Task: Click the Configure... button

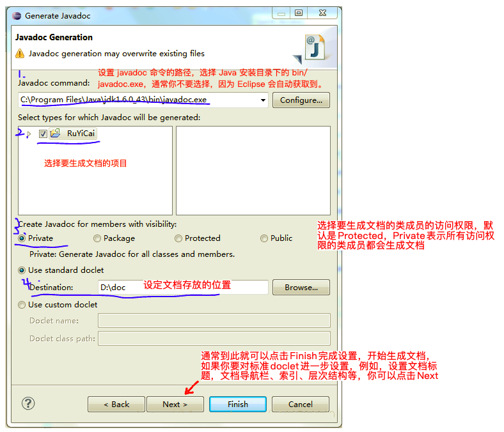Action: 301,100
